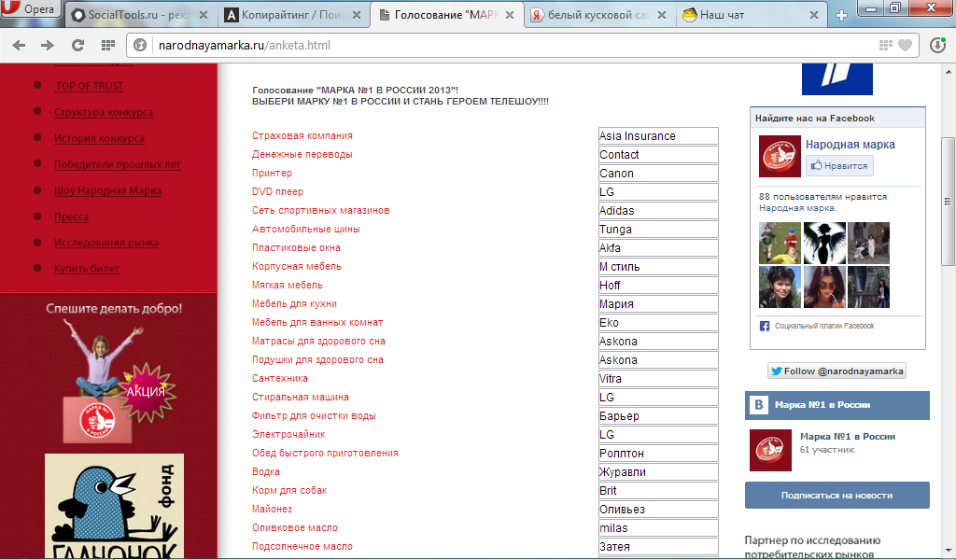Screen dimensions: 956x560
Task: Click Подписаться на новости button
Action: click(837, 496)
